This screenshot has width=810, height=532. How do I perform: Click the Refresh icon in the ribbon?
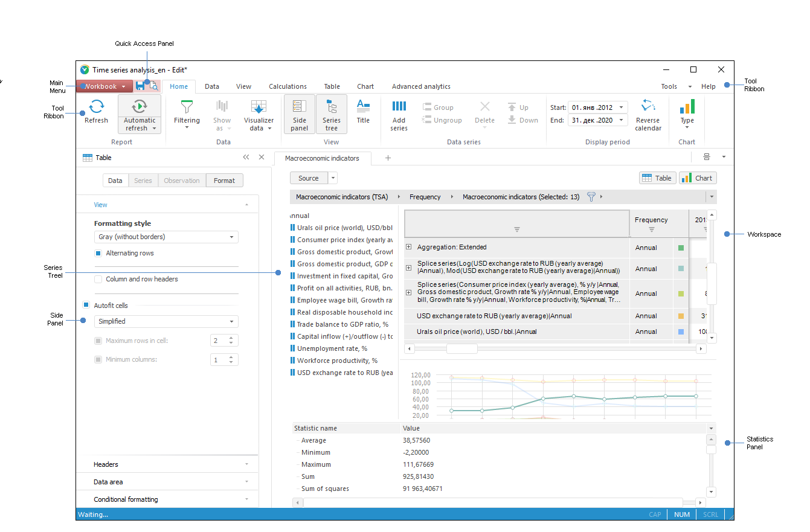click(x=96, y=107)
